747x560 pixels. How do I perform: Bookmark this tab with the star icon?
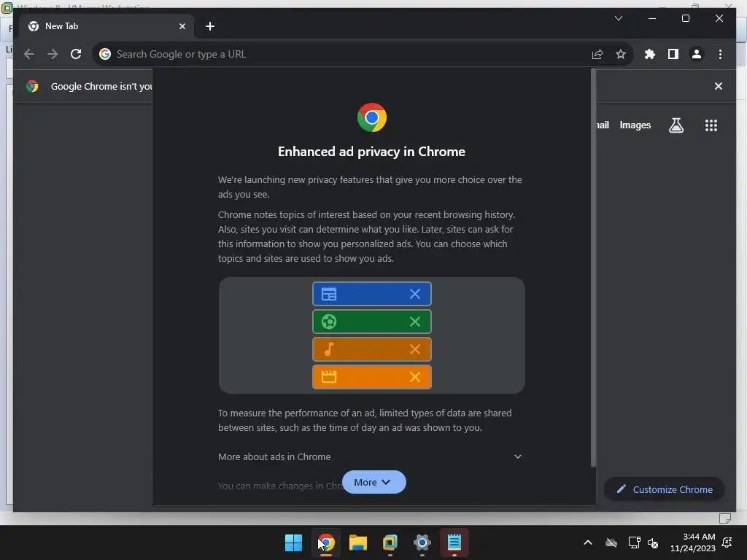coord(620,54)
